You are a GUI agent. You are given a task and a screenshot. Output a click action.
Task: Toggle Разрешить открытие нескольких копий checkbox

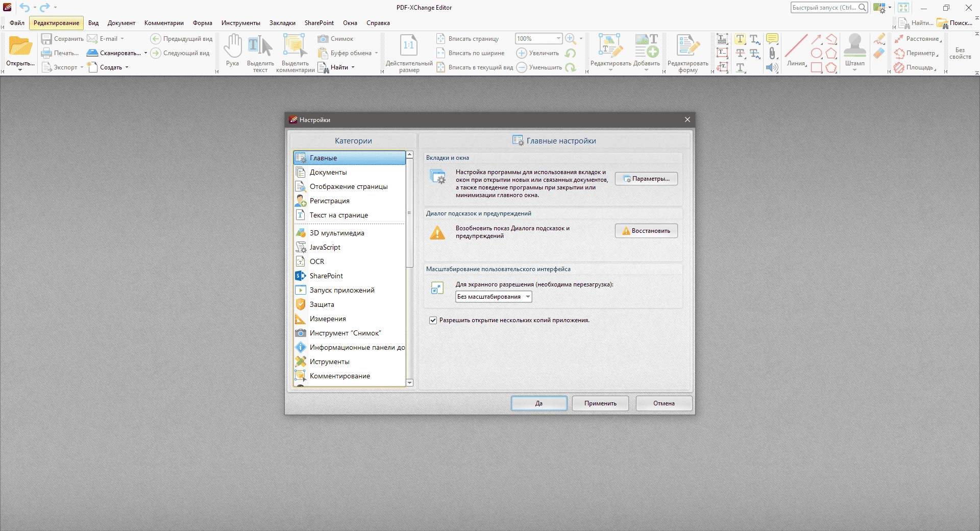coord(433,320)
